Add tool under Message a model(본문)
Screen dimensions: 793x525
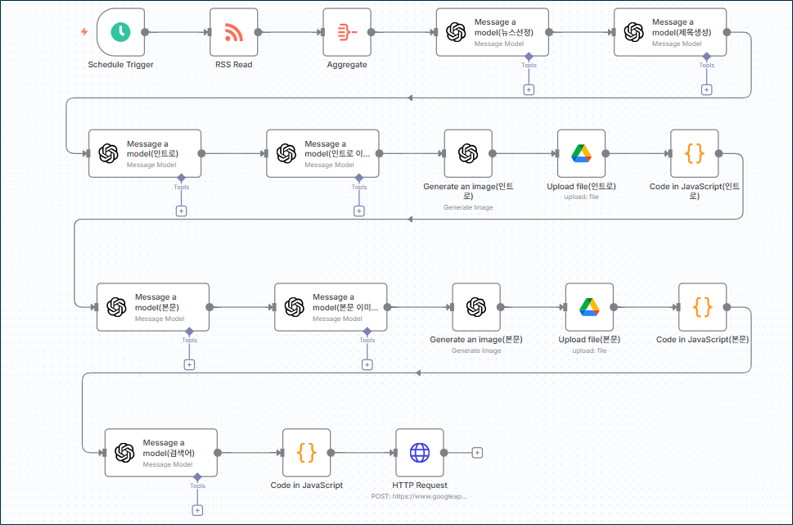point(189,365)
